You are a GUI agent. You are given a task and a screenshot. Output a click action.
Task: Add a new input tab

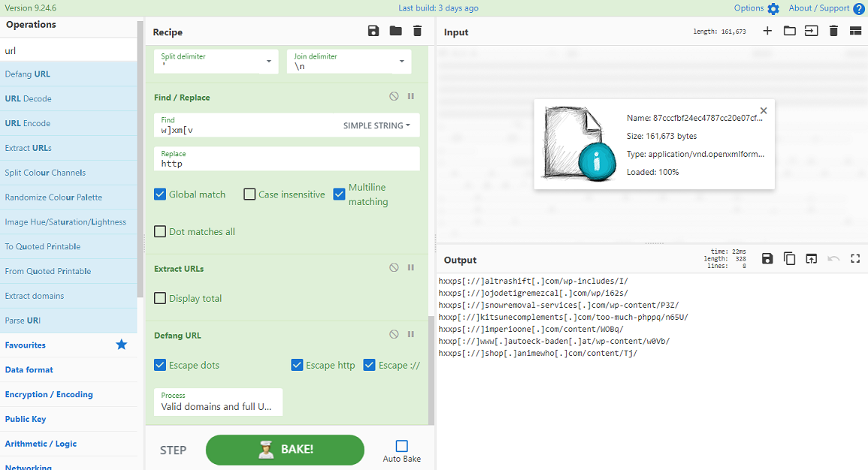click(767, 31)
